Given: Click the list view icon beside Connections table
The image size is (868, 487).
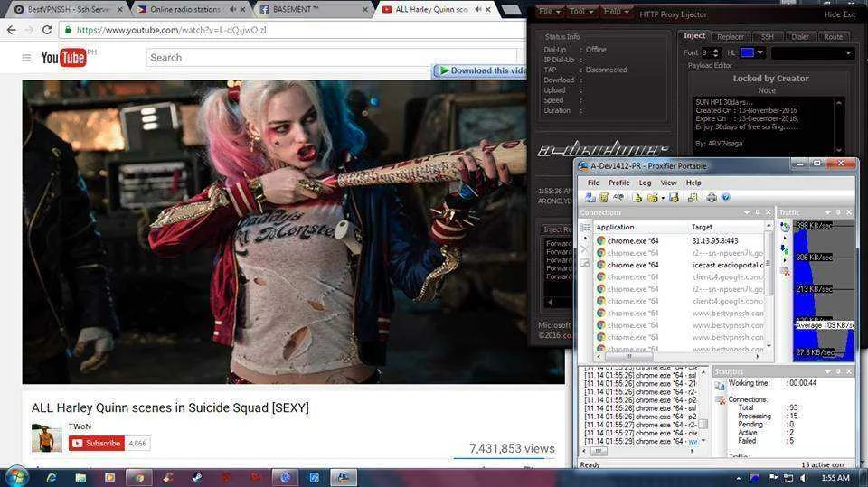Looking at the screenshot, I should (x=586, y=228).
